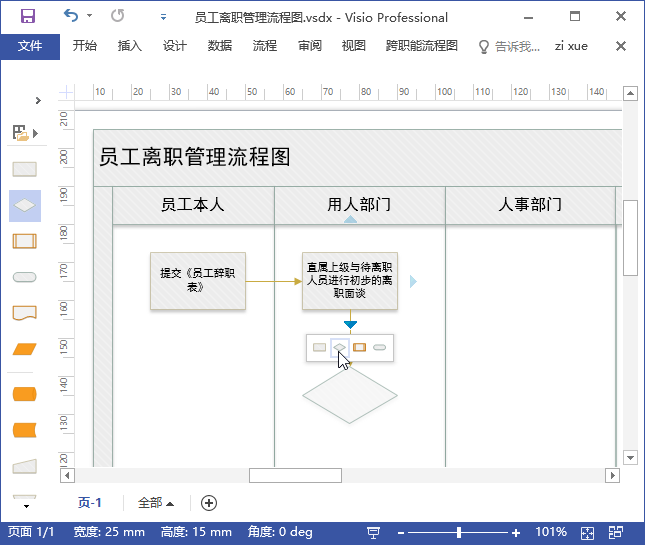Viewport: 645px width, 545px height.
Task: Open the 全部 pages list
Action: tap(155, 503)
